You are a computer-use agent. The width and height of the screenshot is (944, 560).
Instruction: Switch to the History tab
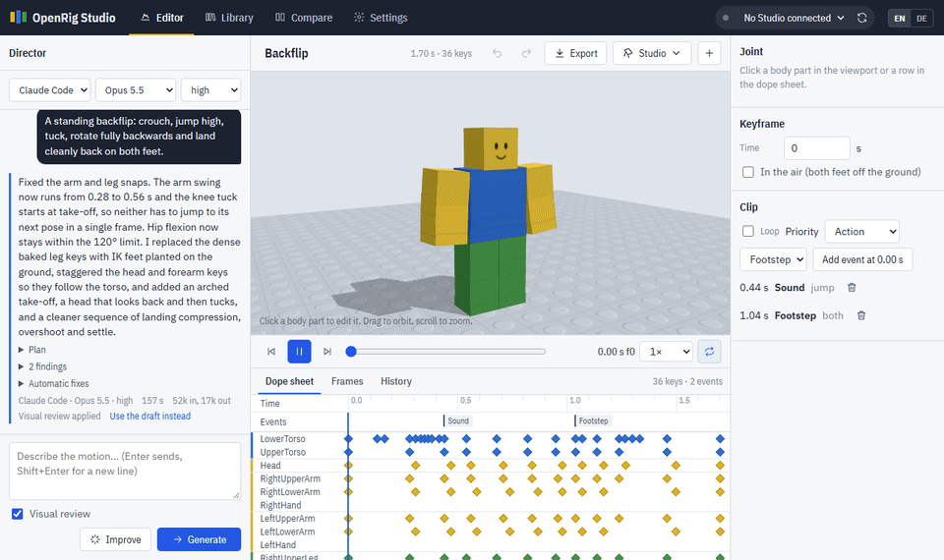click(x=396, y=381)
